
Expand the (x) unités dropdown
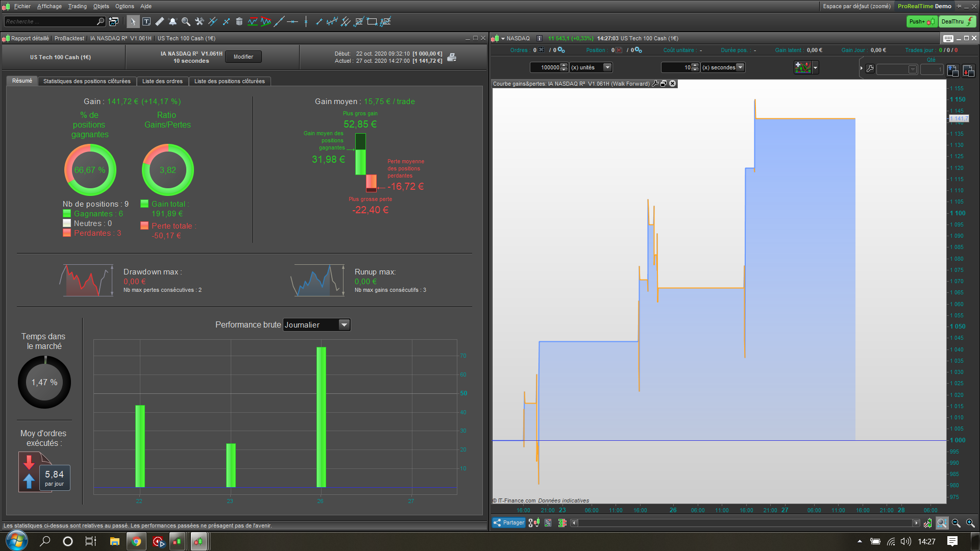point(607,67)
